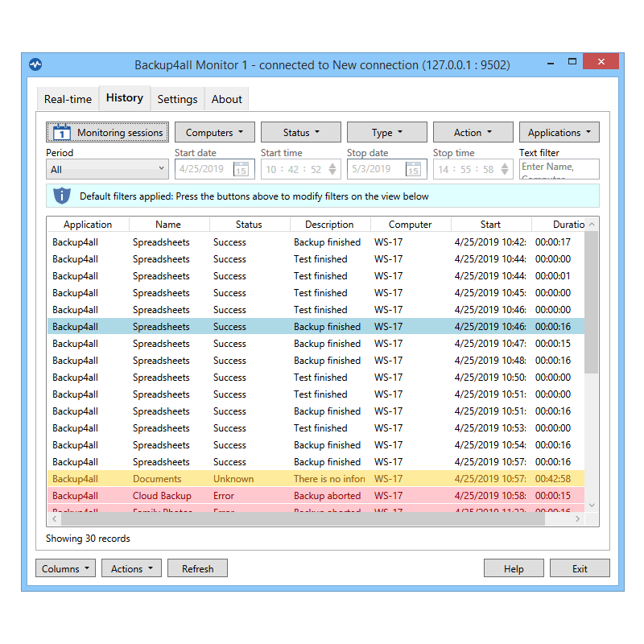Expand the Type filter dropdown

point(387,133)
